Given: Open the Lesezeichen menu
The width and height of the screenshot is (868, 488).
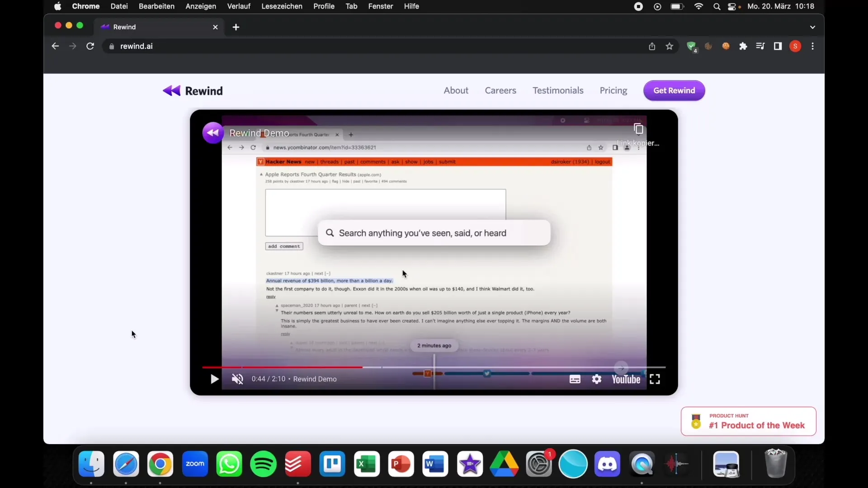Looking at the screenshot, I should pos(282,6).
